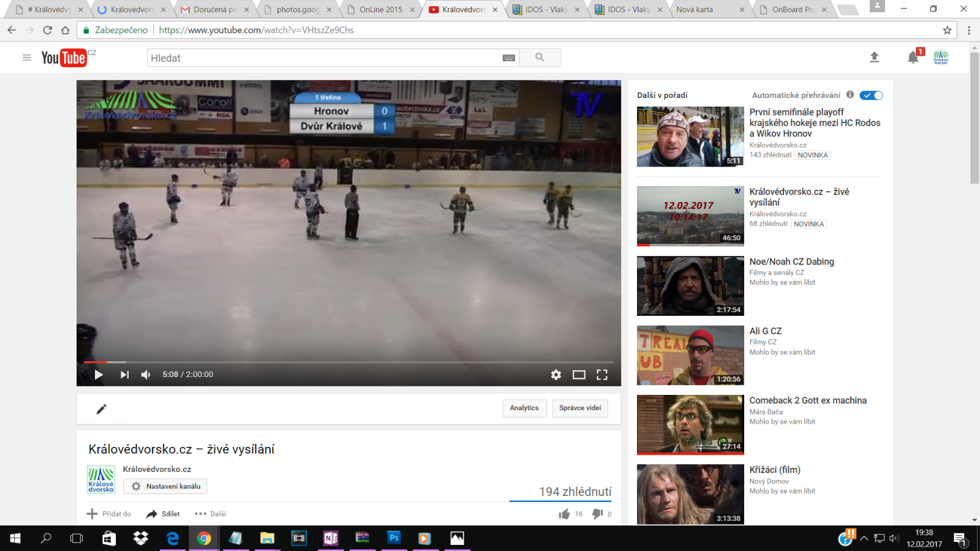Click the pencil edit video icon
This screenshot has height=551, width=980.
tap(102, 409)
